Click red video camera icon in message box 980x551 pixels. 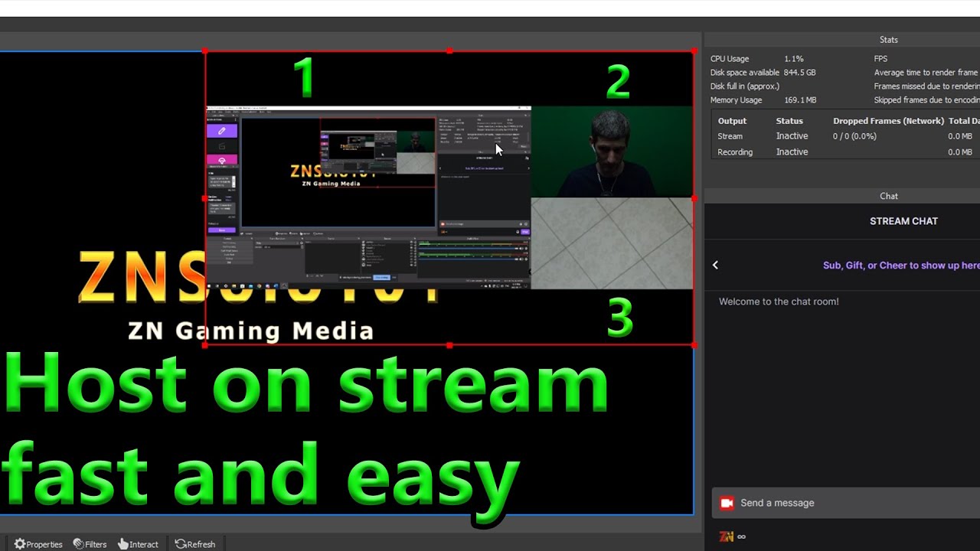[727, 503]
